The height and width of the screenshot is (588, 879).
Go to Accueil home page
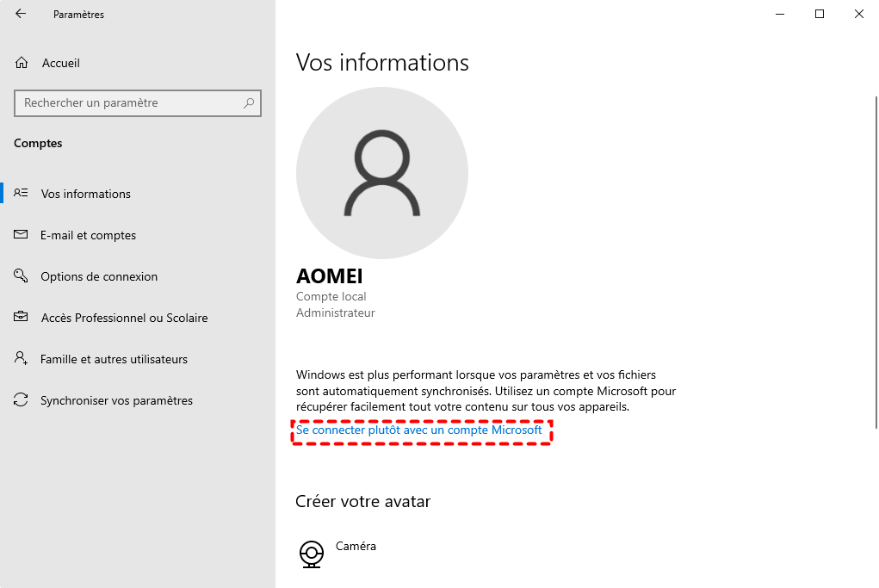[x=60, y=63]
